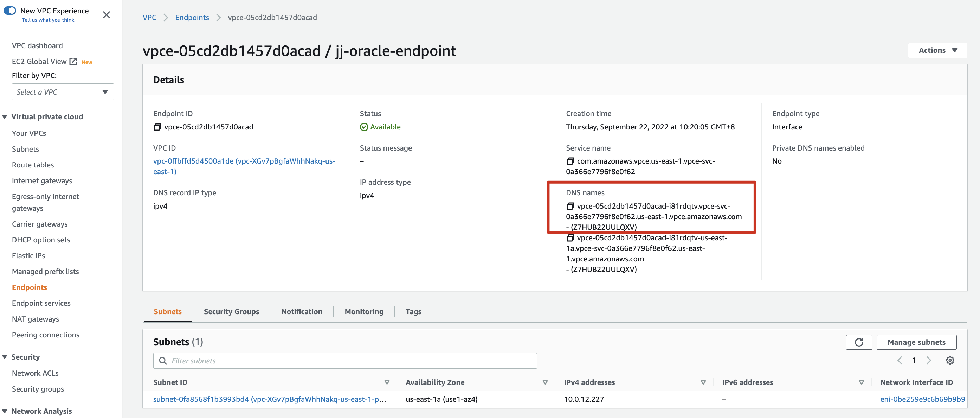
Task: Open subnets table preferences gear
Action: point(950,360)
